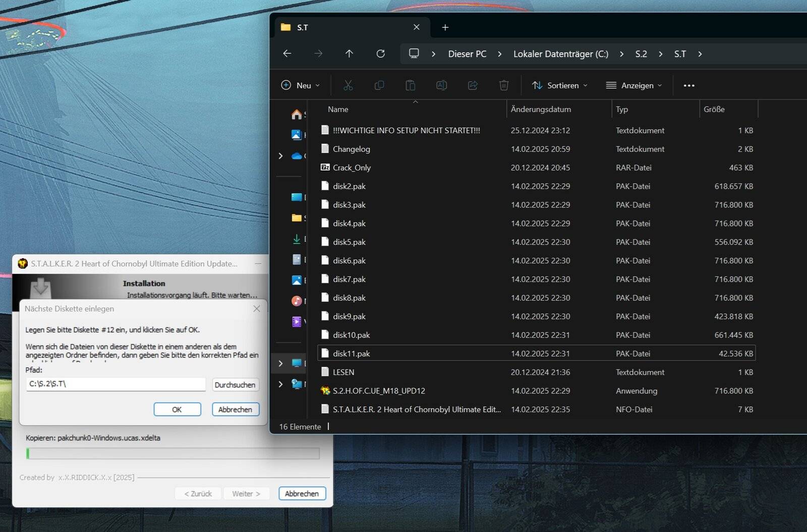807x532 pixels.
Task: Sort by the Name column header
Action: pos(338,109)
